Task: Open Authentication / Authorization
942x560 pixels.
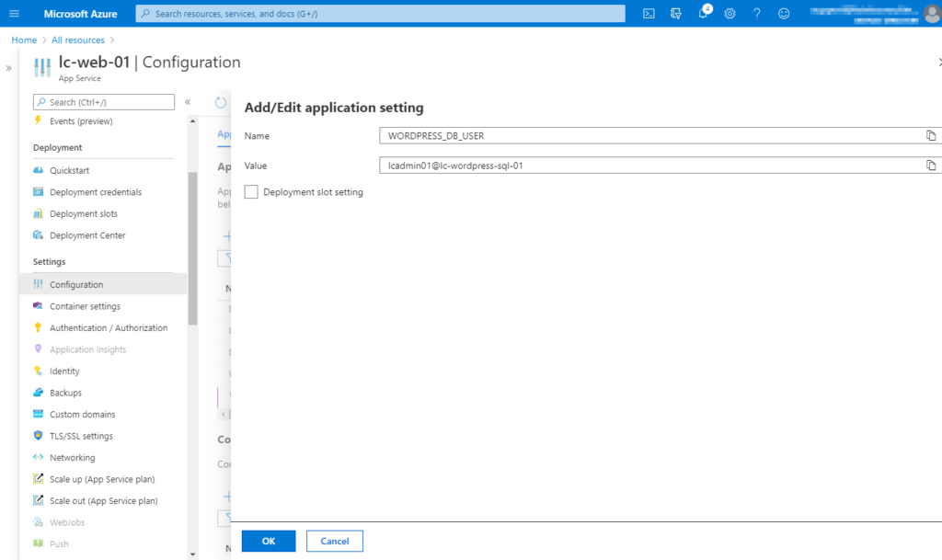Action: point(109,327)
